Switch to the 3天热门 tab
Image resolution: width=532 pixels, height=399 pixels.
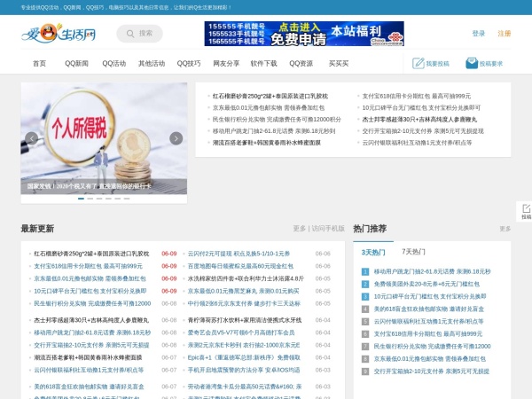coord(373,252)
